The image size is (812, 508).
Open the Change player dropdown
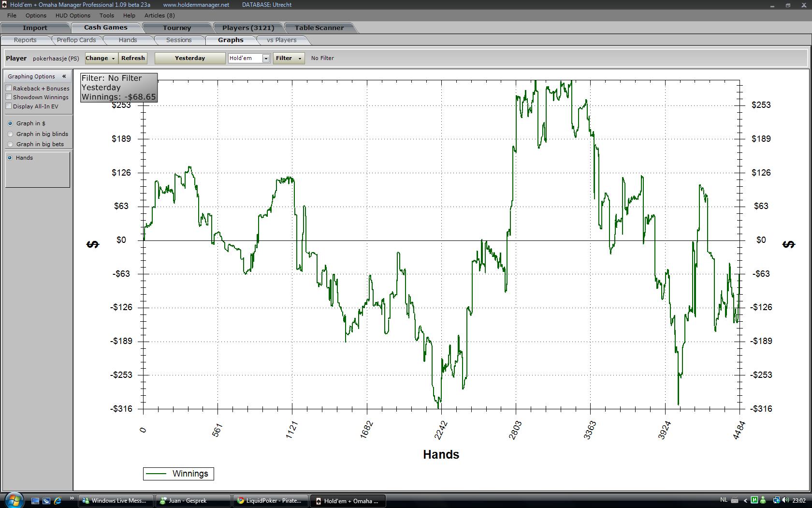click(101, 58)
